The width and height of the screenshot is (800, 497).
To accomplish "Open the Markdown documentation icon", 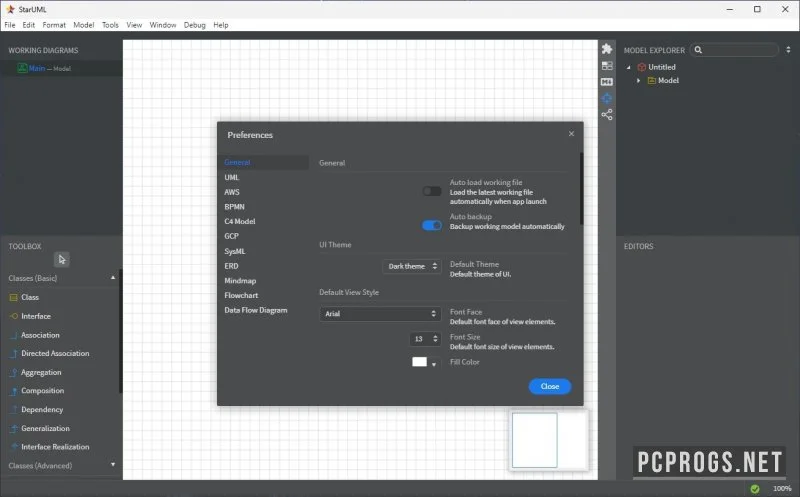I will pos(607,82).
